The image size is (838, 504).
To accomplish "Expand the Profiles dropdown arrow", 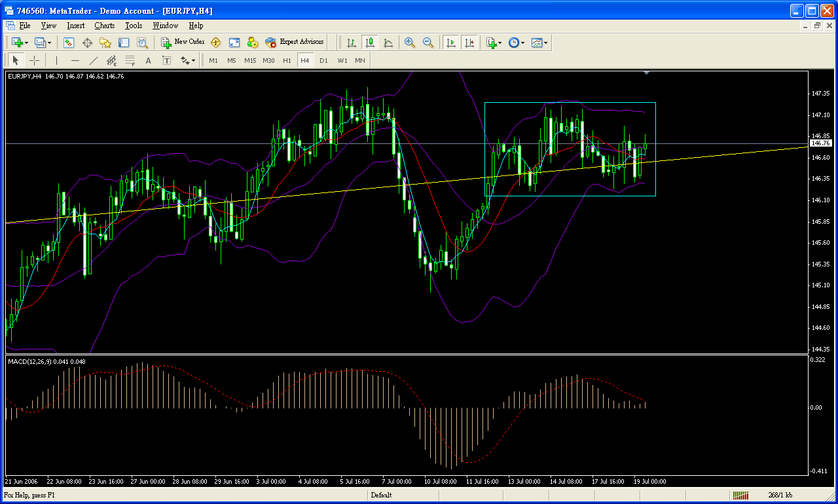I will [49, 43].
